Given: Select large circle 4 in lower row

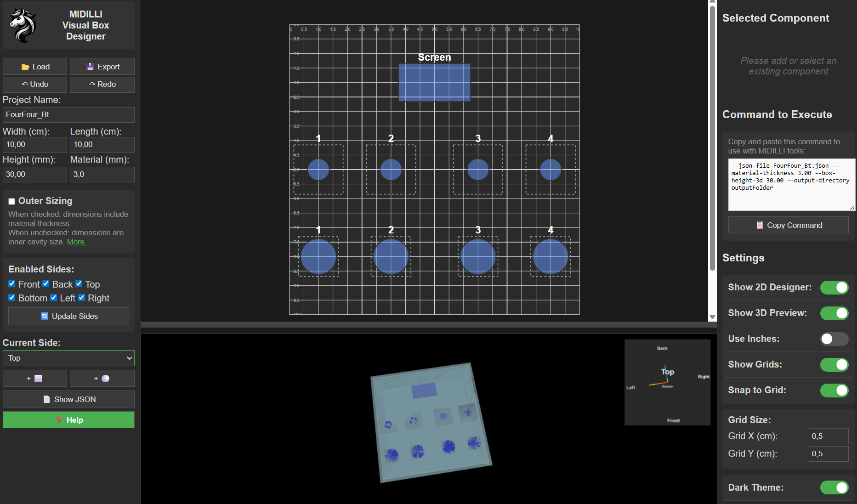Looking at the screenshot, I should tap(551, 257).
